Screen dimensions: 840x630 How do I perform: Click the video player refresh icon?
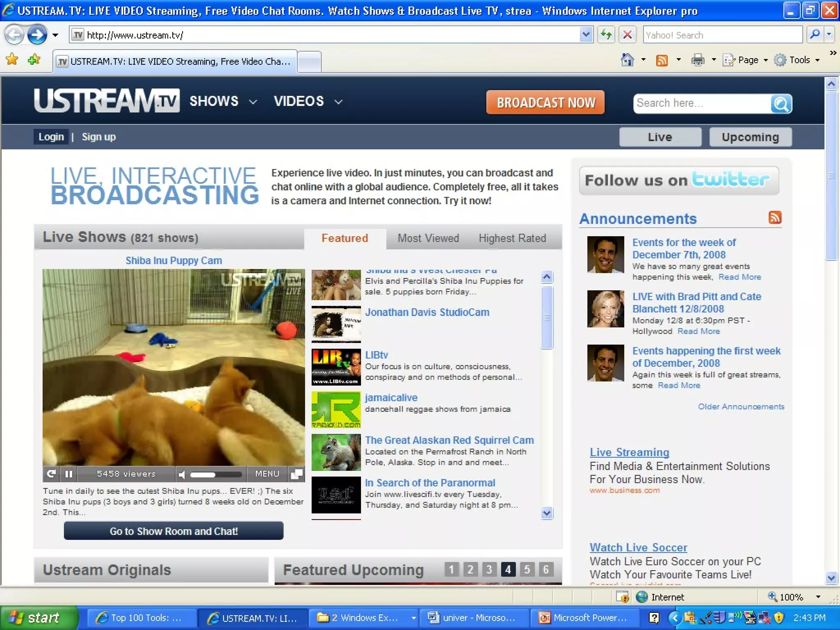(x=51, y=474)
